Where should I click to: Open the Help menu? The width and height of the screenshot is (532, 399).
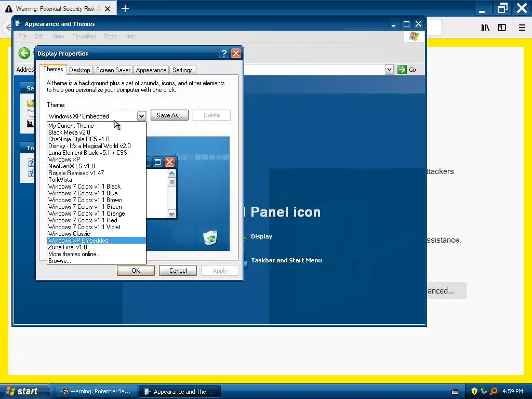click(x=130, y=36)
